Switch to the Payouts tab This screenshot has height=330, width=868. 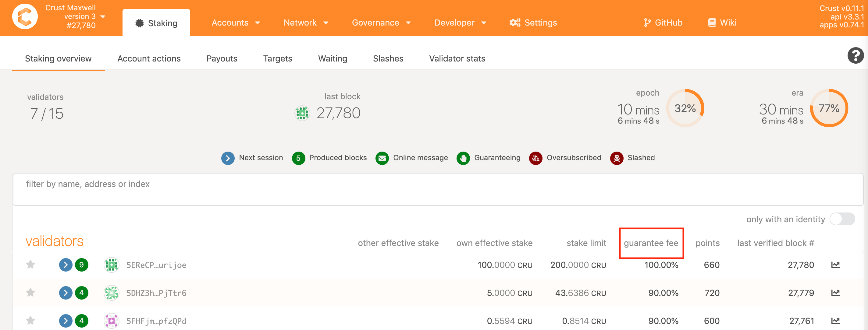pyautogui.click(x=222, y=58)
